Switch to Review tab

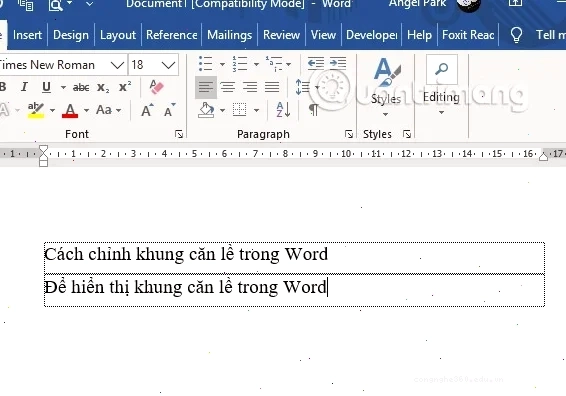281,35
